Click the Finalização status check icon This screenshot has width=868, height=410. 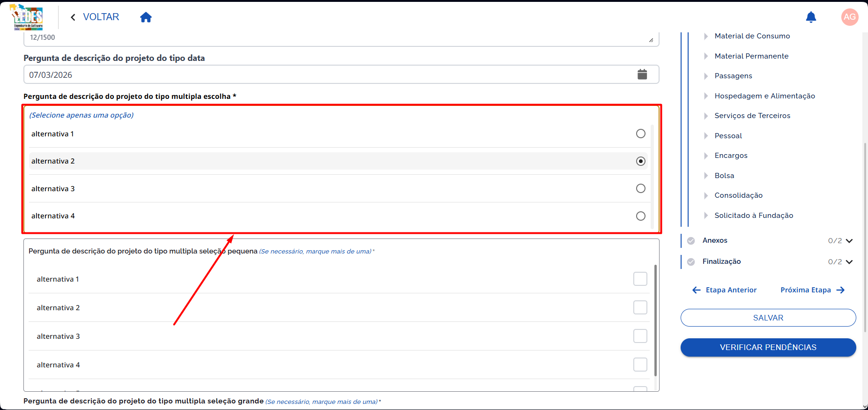click(691, 262)
